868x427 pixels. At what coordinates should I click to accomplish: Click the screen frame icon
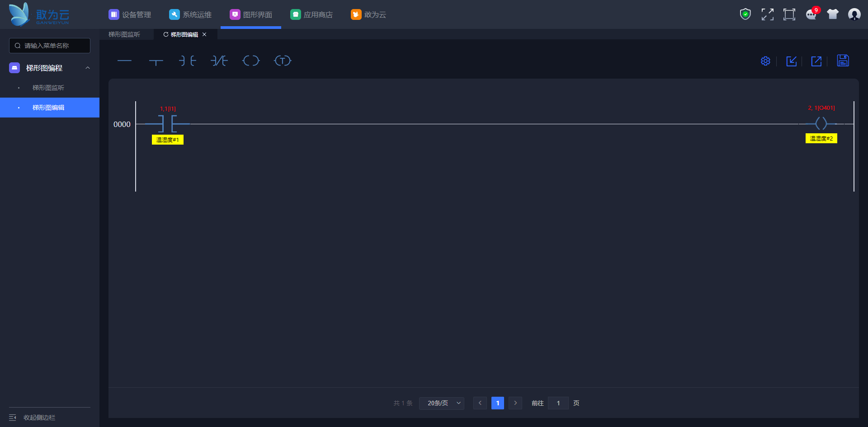(789, 14)
